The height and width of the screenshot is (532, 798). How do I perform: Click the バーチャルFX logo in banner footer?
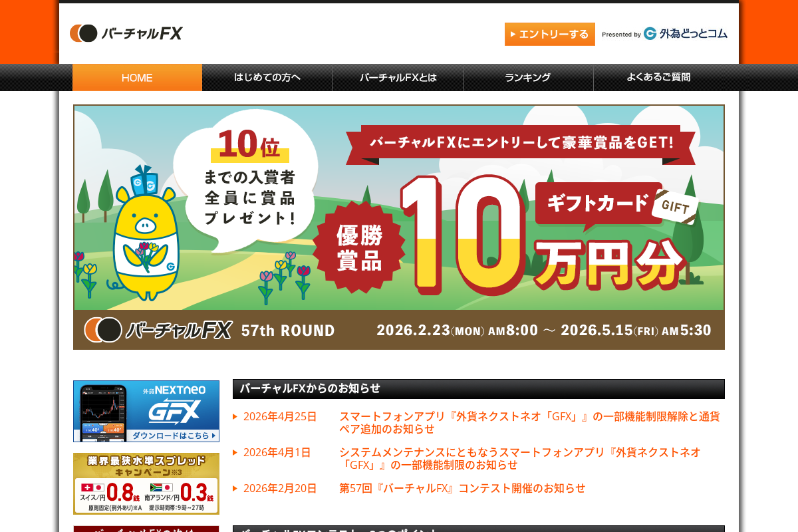coord(158,330)
